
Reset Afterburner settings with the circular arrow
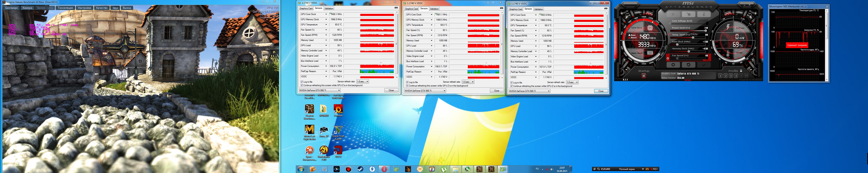coord(688,65)
